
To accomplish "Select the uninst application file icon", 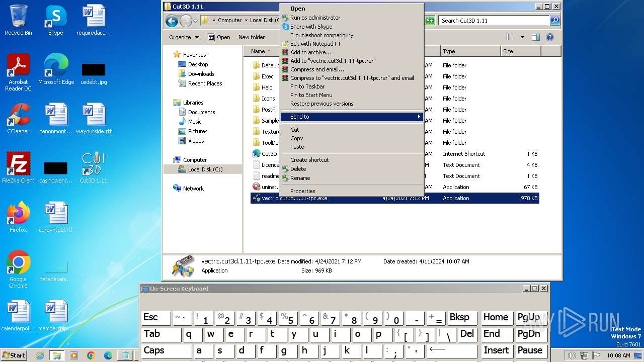I will tap(257, 187).
